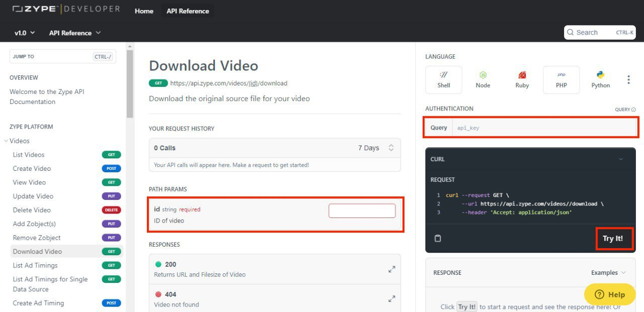Click the 200 response row
644x312 pixels.
pyautogui.click(x=275, y=269)
